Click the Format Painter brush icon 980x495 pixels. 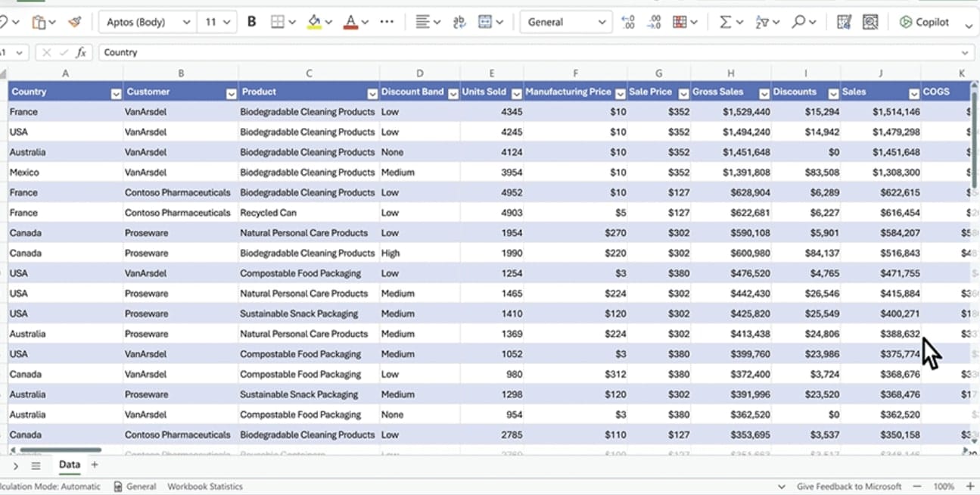(x=74, y=22)
